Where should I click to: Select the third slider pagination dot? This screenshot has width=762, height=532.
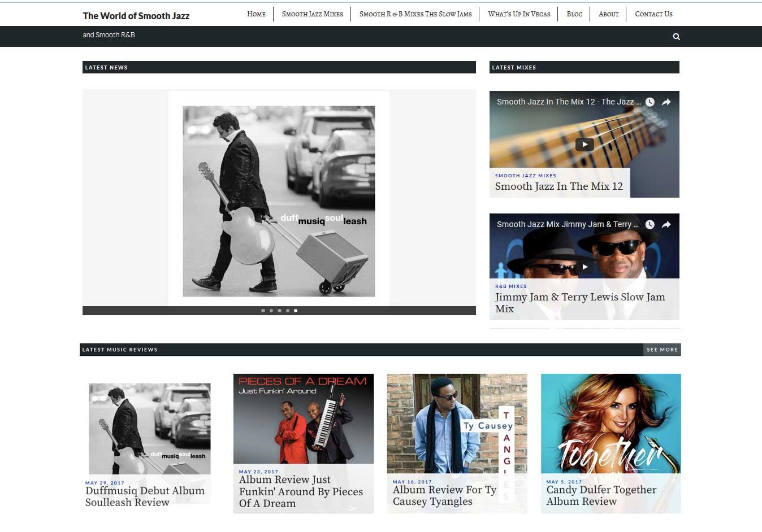tap(279, 311)
